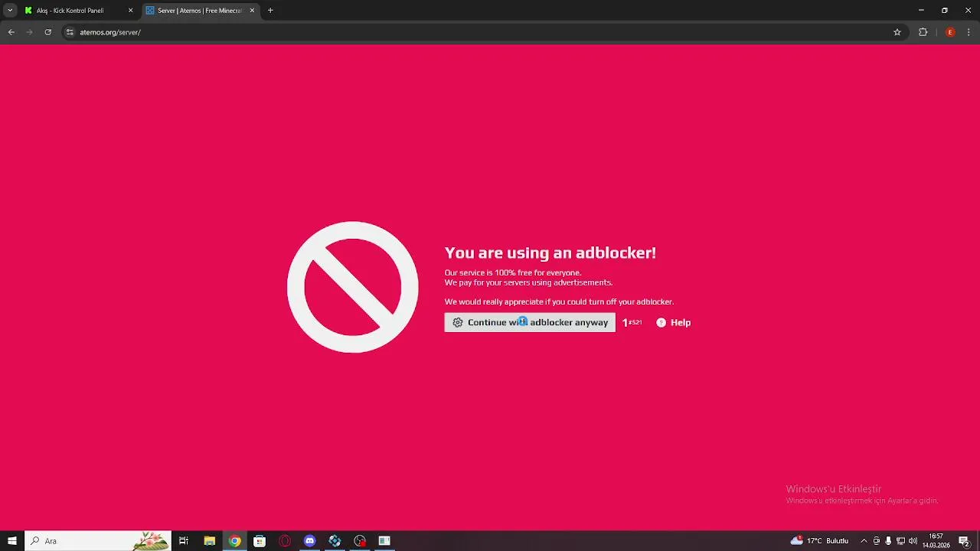Open a new browser tab

pos(270,11)
